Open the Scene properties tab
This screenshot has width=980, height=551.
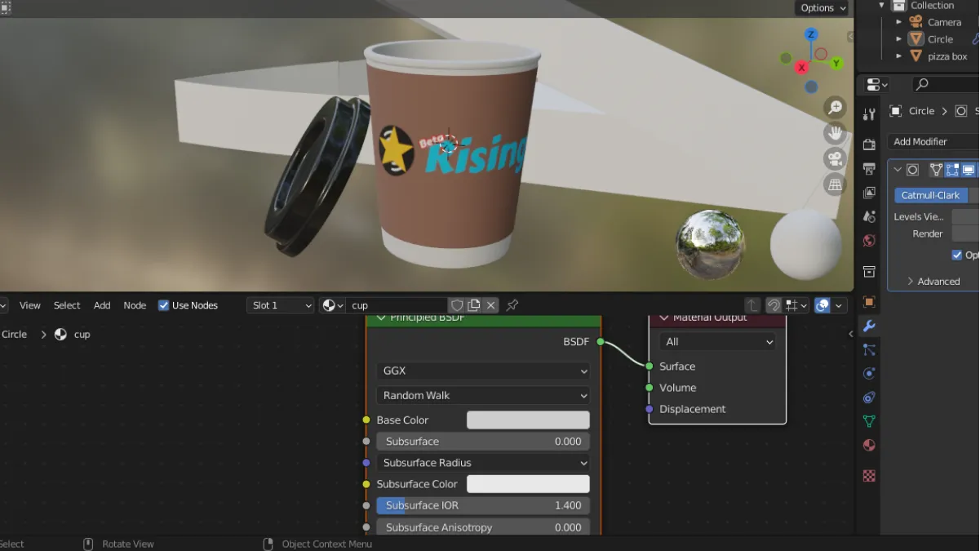point(869,216)
